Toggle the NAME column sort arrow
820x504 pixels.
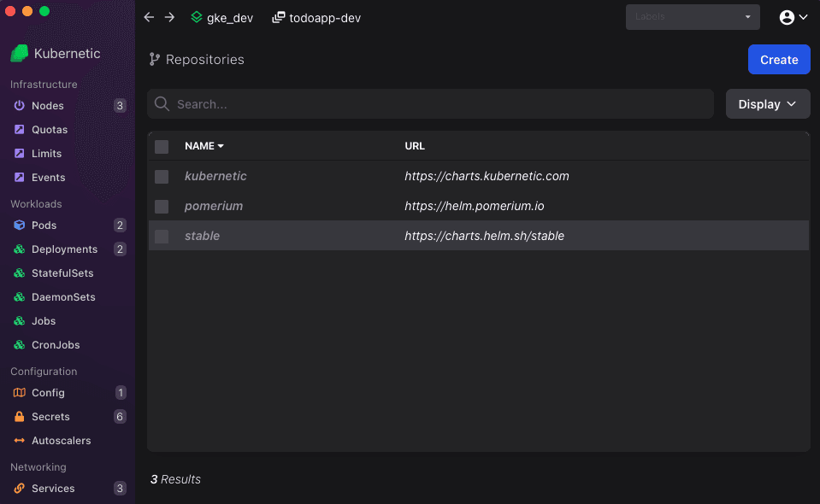tap(221, 146)
